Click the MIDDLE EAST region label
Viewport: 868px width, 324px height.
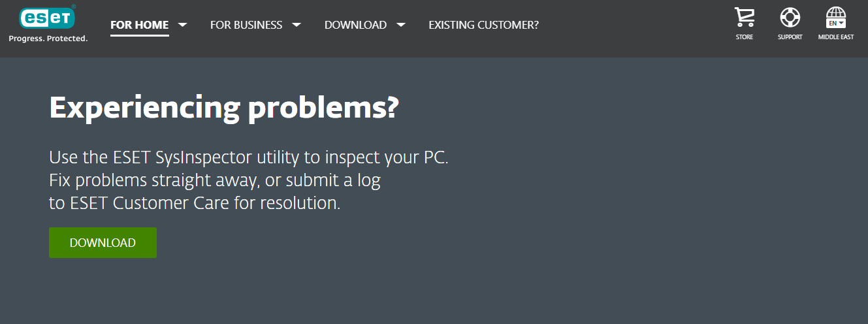tap(835, 37)
